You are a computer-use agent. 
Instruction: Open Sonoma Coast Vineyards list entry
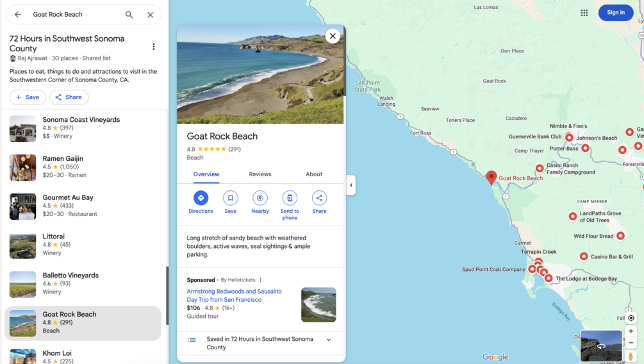[83, 129]
